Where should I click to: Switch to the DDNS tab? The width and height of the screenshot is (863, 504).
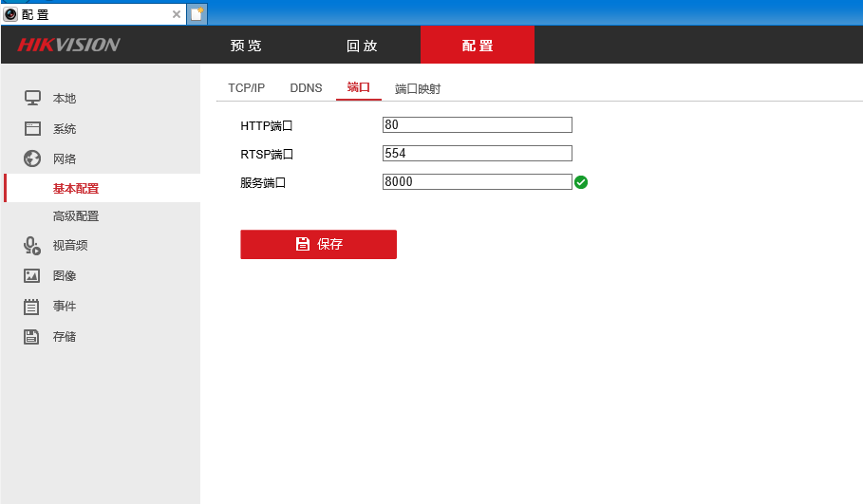[306, 88]
